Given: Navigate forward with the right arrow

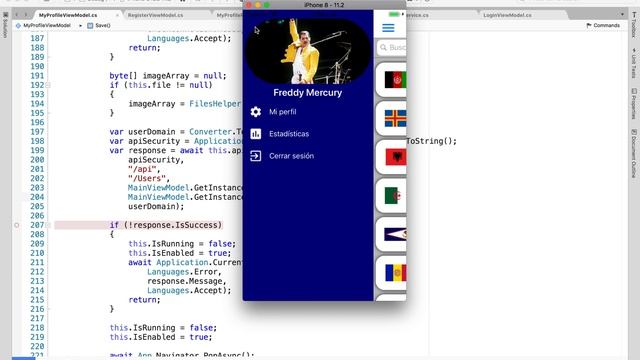Looking at the screenshot, I should pos(25,15).
